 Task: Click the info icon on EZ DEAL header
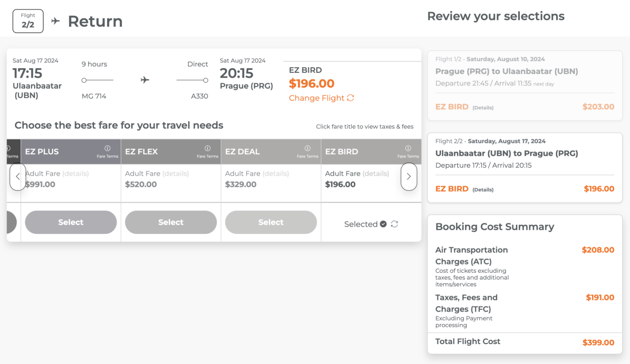click(x=308, y=148)
